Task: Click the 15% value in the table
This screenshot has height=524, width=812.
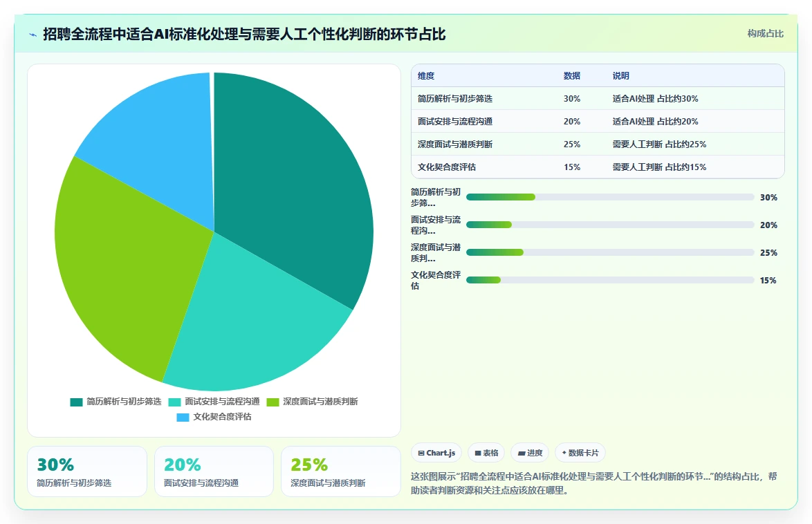Action: pos(572,167)
